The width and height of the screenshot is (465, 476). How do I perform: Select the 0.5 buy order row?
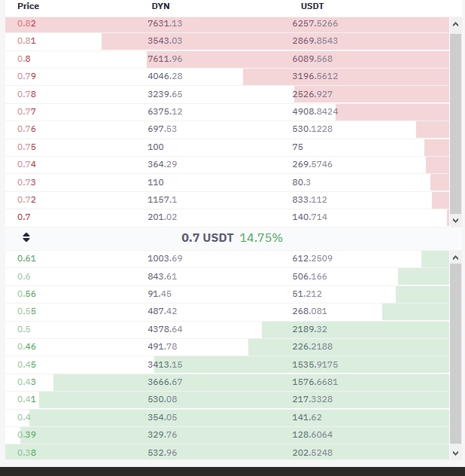point(227,329)
